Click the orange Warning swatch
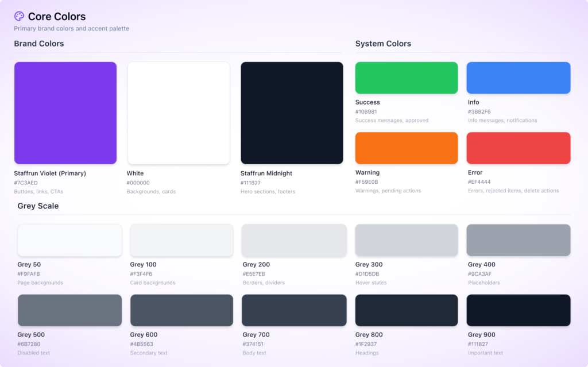 click(x=407, y=148)
